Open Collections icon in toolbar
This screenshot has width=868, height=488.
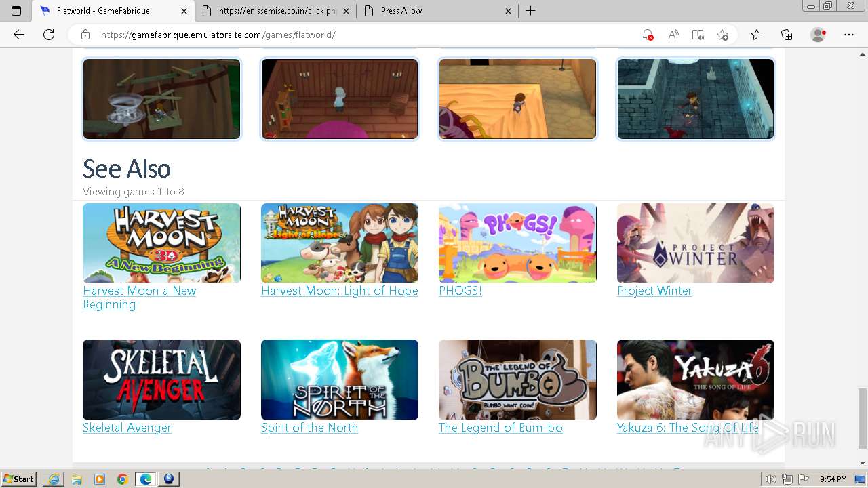click(x=787, y=35)
